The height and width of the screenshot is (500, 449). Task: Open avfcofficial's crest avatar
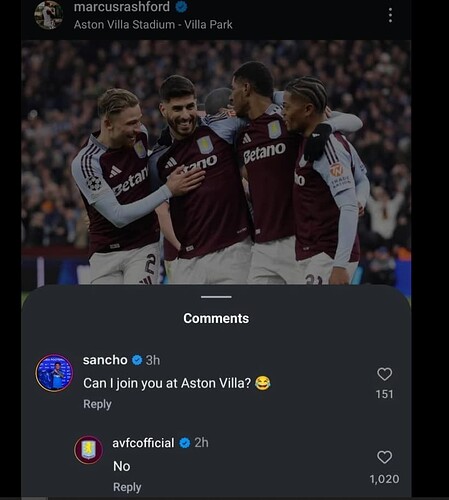pos(89,450)
